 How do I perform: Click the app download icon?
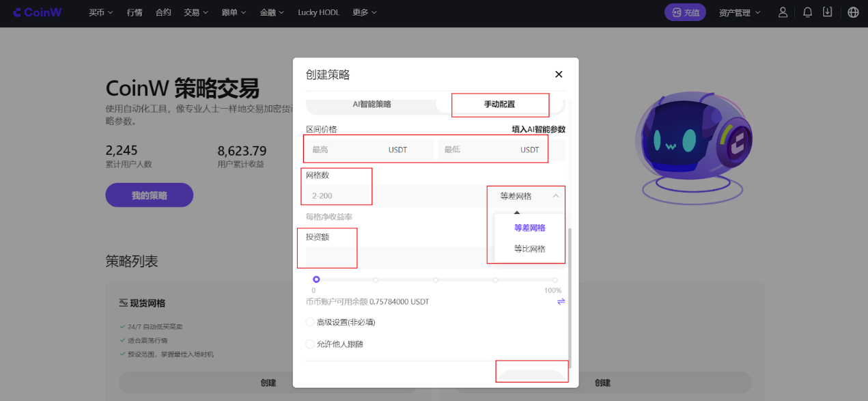click(x=828, y=12)
